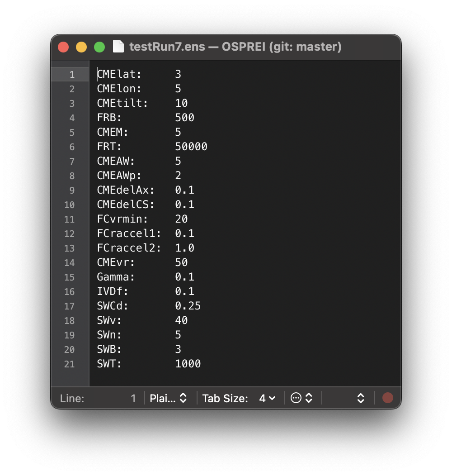Open the empty symbol list popup

pyautogui.click(x=348, y=398)
